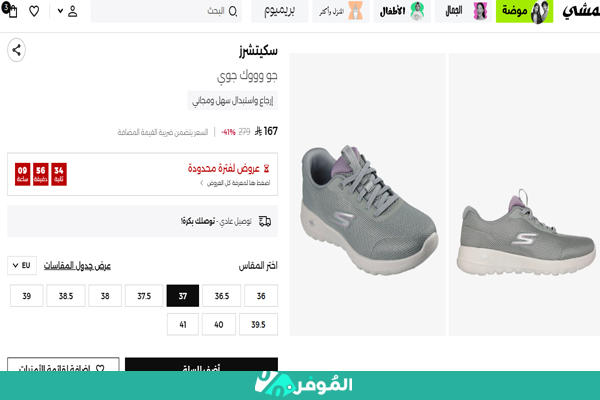Image resolution: width=600 pixels, height=400 pixels.
Task: Expand the all-offers chevron link
Action: coord(202,183)
